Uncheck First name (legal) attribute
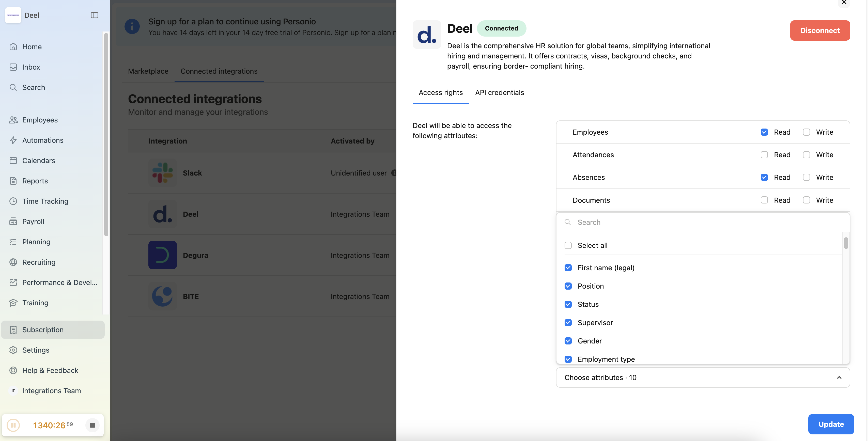868x441 pixels. pos(568,267)
